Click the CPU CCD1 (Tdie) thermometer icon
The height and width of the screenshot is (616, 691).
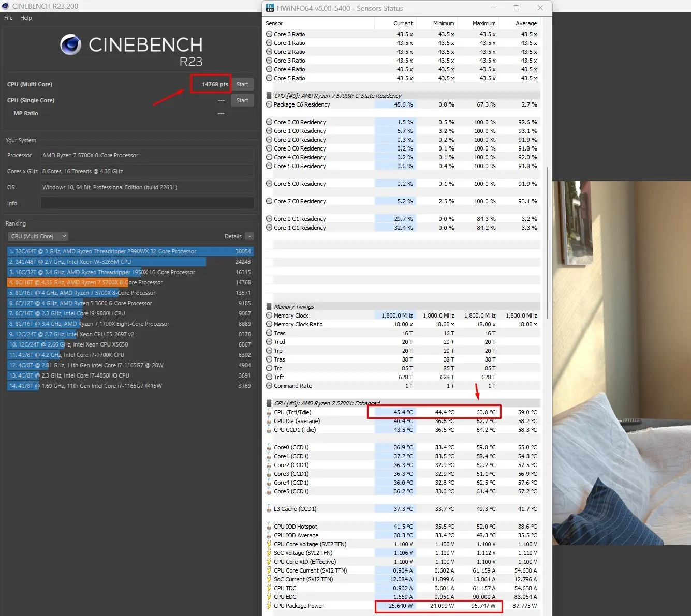coord(269,430)
